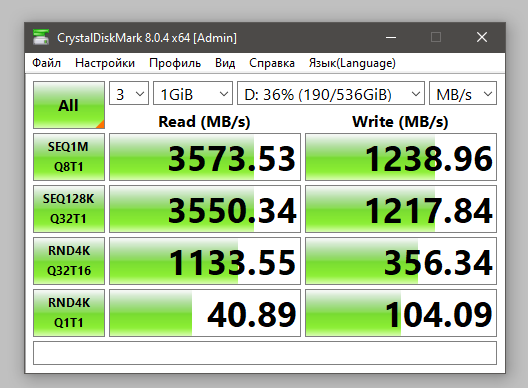Open the Язык(Language) menu

click(x=352, y=63)
